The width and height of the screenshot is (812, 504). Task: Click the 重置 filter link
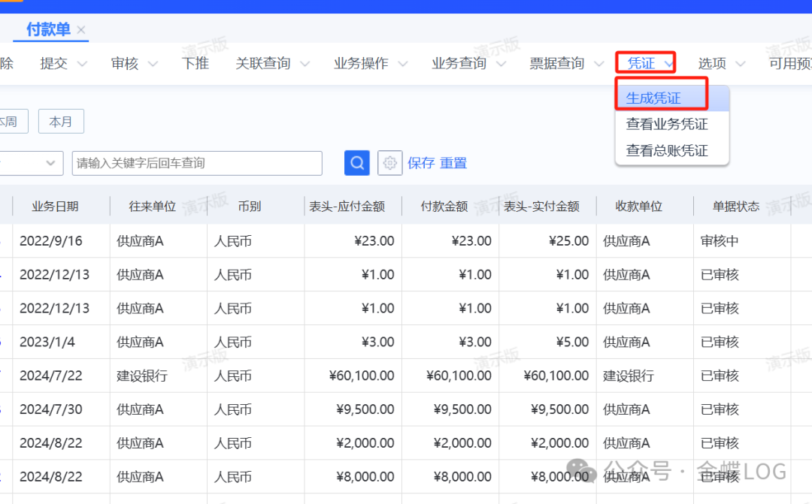coord(453,163)
